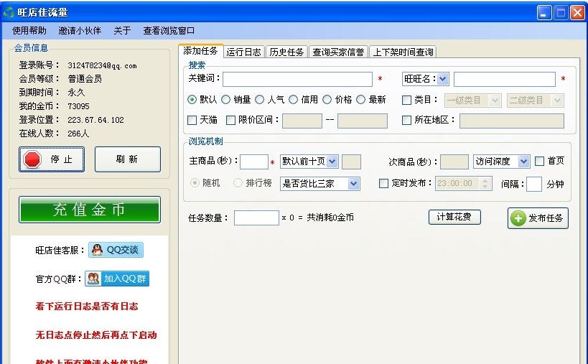Click the red stop sign icon
The width and height of the screenshot is (588, 364).
coord(32,159)
